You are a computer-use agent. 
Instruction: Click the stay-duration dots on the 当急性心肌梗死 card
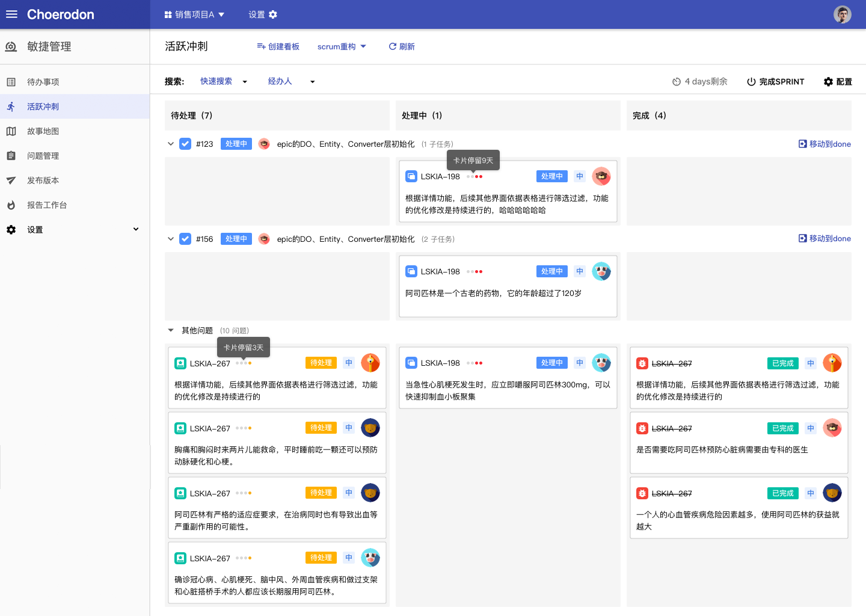(474, 363)
